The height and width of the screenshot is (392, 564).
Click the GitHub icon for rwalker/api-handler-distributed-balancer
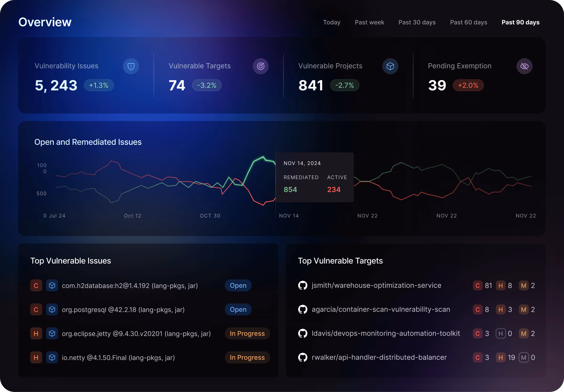303,358
